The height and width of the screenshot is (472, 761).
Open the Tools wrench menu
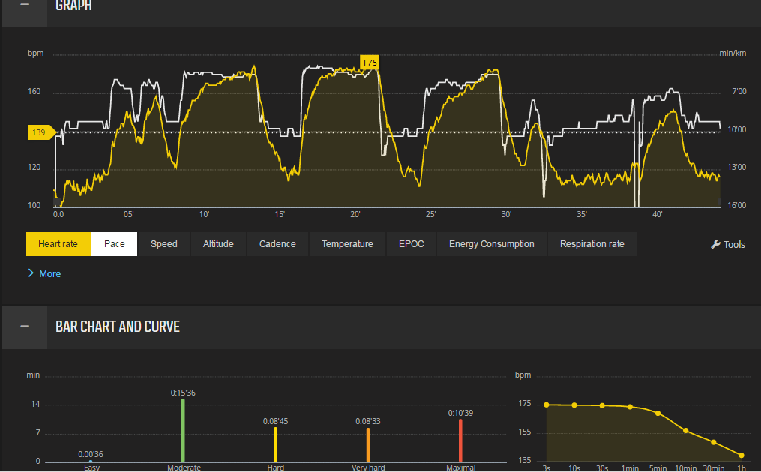point(728,244)
